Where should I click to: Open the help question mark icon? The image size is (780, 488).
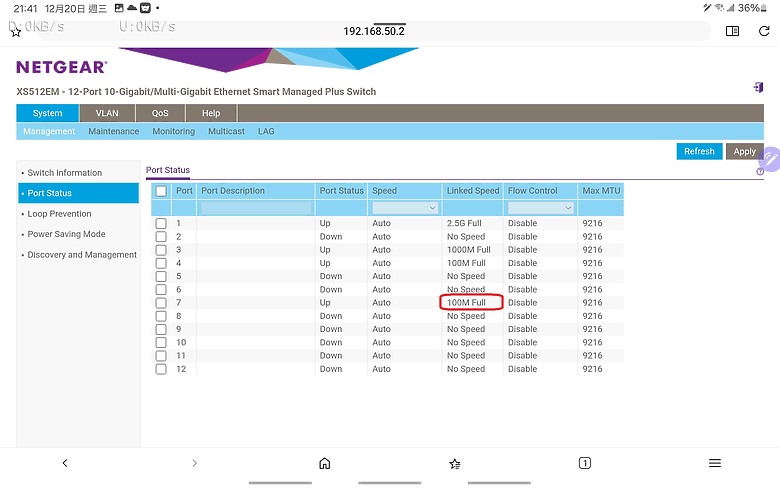click(x=760, y=172)
